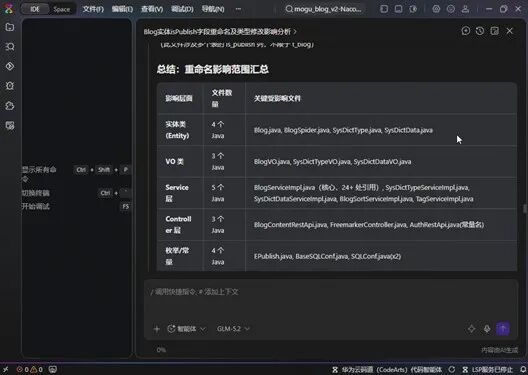
Task: Click the 0% context usage indicator
Action: (161, 350)
